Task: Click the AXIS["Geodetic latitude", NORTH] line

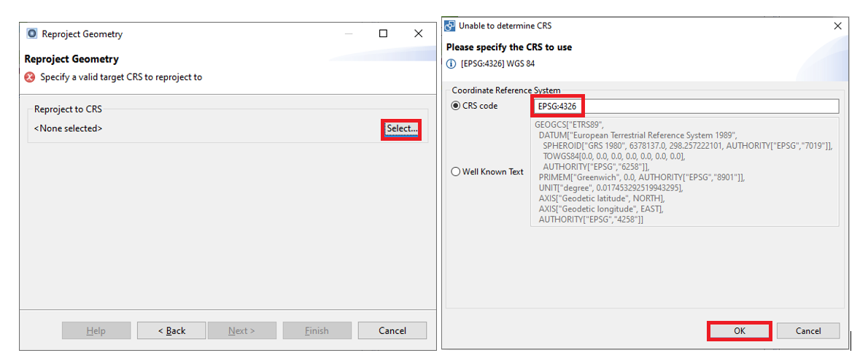Action: pyautogui.click(x=602, y=198)
